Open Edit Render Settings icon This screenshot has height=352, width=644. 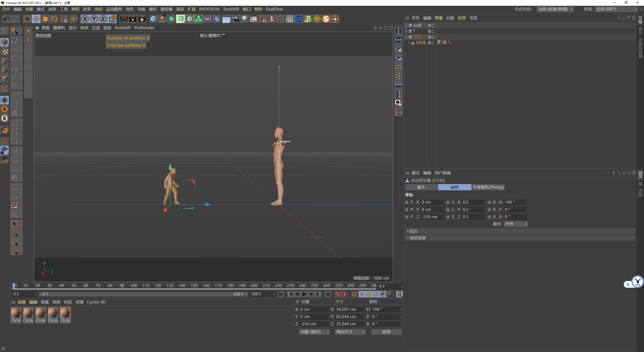142,19
